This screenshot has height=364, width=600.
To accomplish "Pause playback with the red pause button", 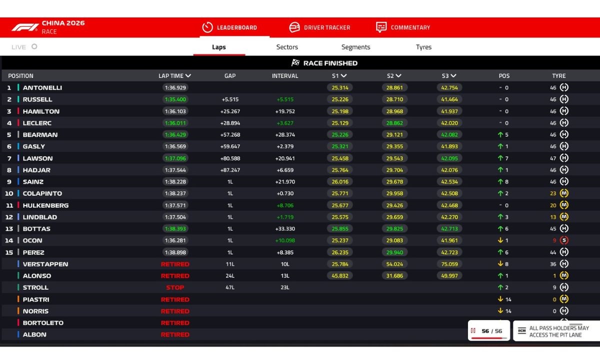I will click(x=473, y=331).
